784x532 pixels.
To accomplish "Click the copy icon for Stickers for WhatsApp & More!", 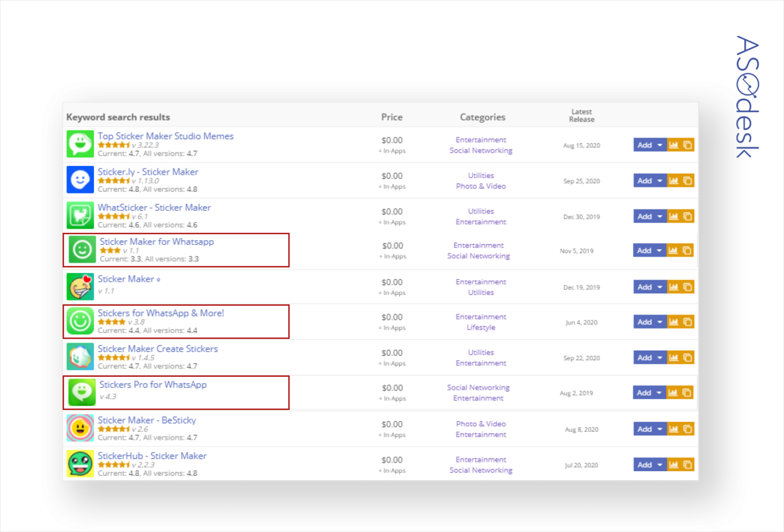I will pos(688,322).
